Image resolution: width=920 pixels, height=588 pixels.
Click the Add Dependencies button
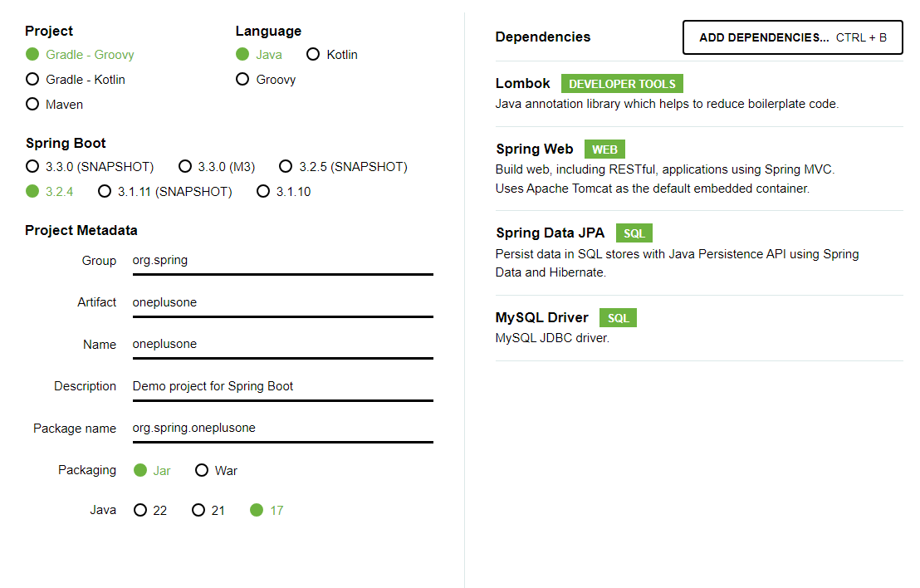[793, 37]
